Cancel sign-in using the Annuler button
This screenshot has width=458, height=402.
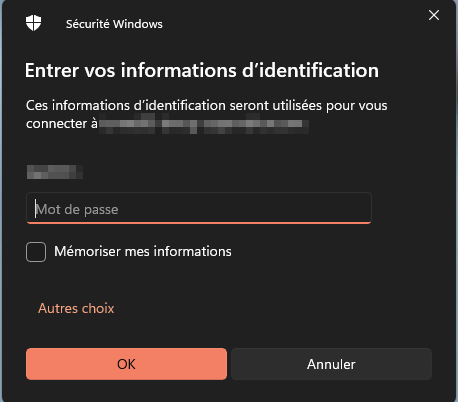(x=331, y=364)
